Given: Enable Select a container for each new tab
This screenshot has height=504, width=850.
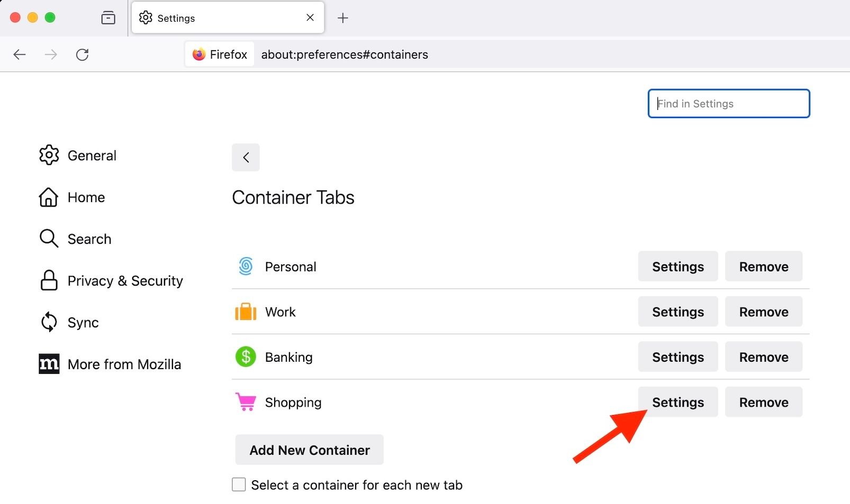Looking at the screenshot, I should coord(239,484).
